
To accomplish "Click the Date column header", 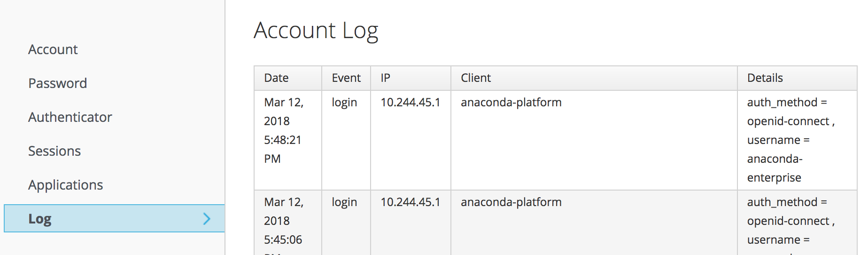I will coord(276,78).
